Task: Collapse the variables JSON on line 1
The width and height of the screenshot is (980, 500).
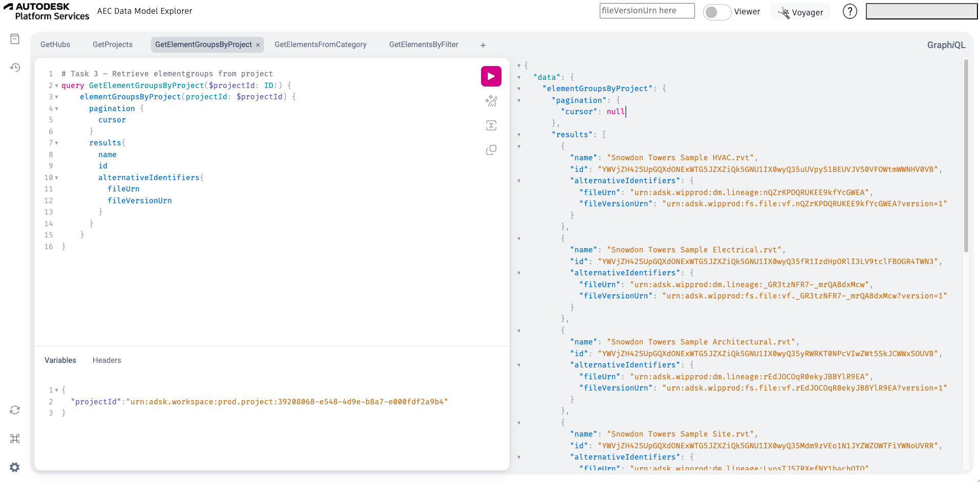Action: point(56,390)
